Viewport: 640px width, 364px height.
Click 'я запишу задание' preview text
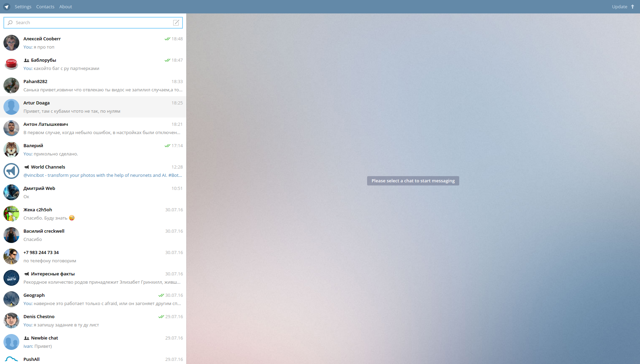point(66,325)
